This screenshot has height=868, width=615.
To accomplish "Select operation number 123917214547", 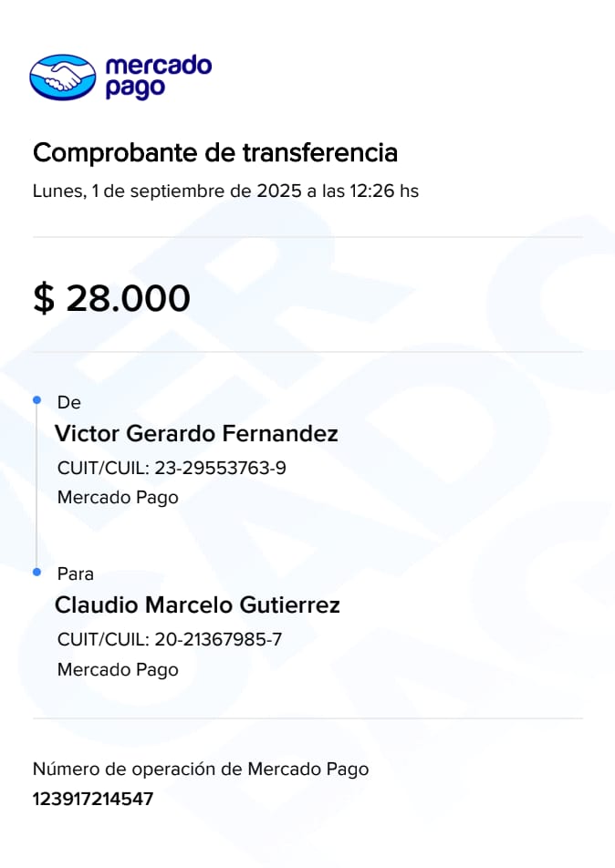I will pos(93,800).
